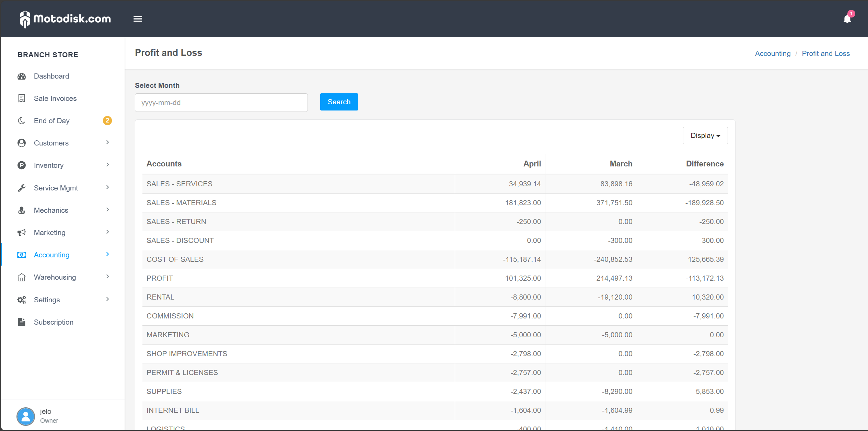Click the Subscription document icon
The height and width of the screenshot is (431, 868).
point(22,322)
